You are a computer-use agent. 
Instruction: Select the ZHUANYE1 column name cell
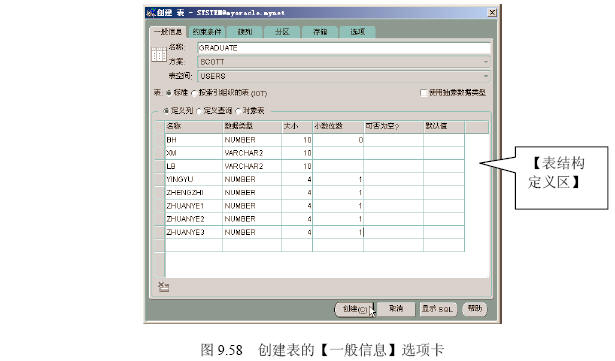(x=194, y=206)
